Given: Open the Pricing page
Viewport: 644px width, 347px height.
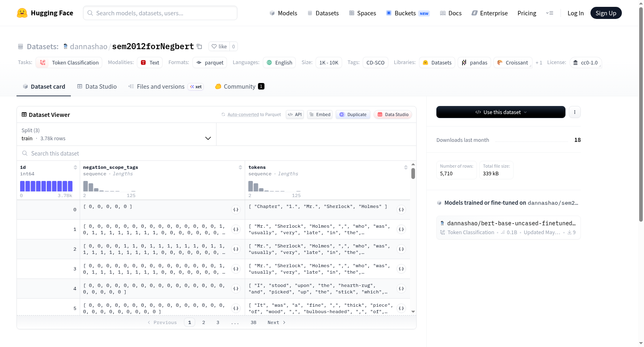Looking at the screenshot, I should pos(527,13).
